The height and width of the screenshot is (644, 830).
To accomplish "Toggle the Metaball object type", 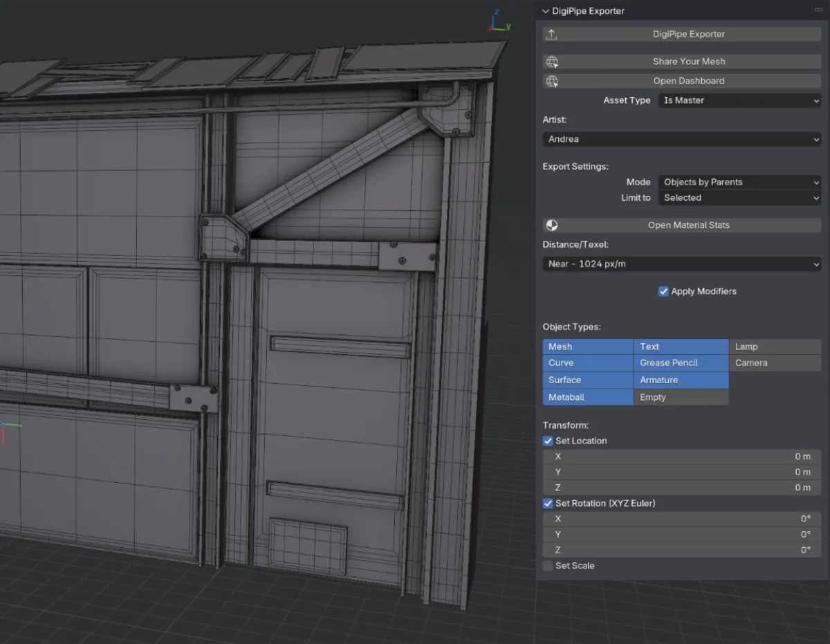I will (588, 397).
